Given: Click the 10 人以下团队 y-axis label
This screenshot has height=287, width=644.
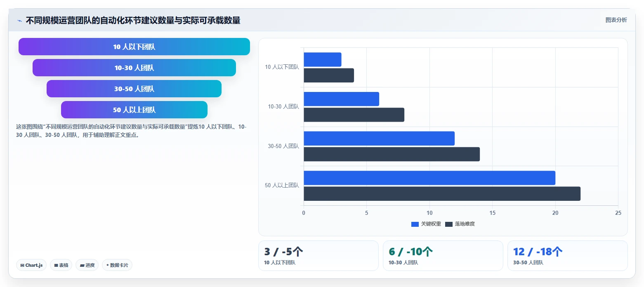Looking at the screenshot, I should point(282,67).
